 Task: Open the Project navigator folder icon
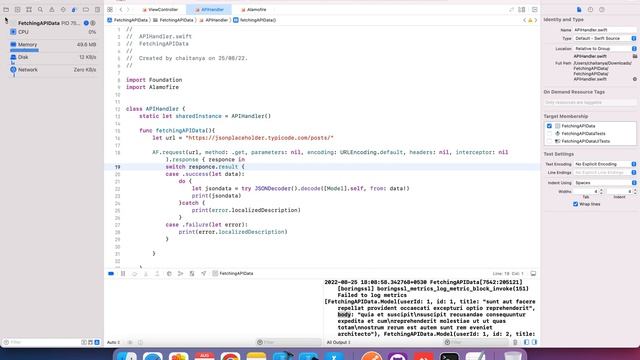click(6, 9)
